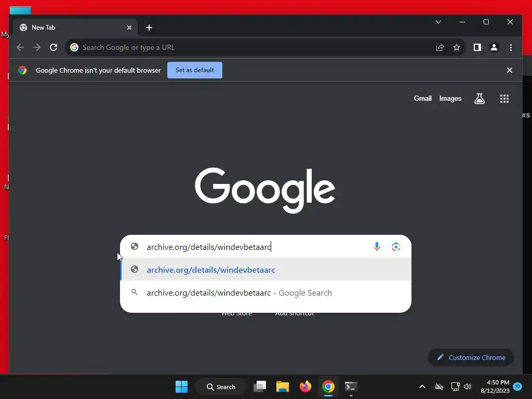Open the clock and date display
This screenshot has width=532, height=399.
pyautogui.click(x=495, y=387)
